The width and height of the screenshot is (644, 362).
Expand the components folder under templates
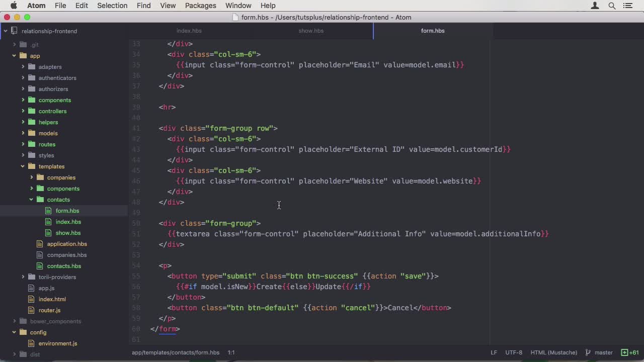pyautogui.click(x=32, y=189)
